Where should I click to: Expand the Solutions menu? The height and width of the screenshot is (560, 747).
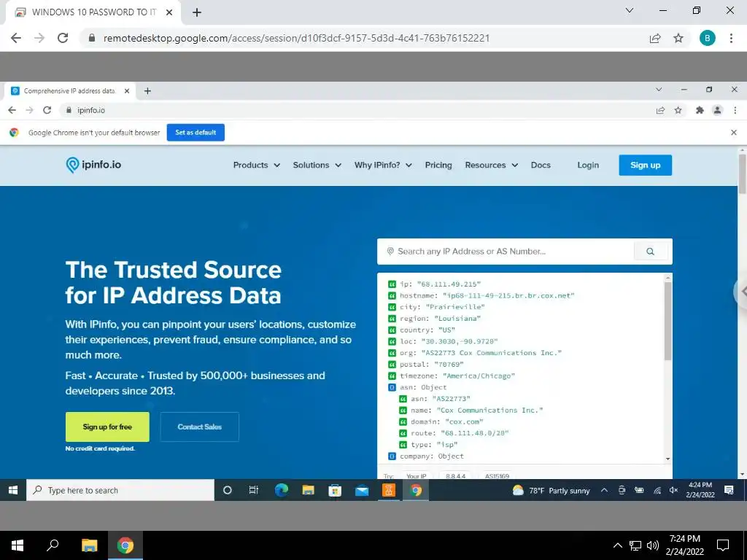pyautogui.click(x=317, y=166)
